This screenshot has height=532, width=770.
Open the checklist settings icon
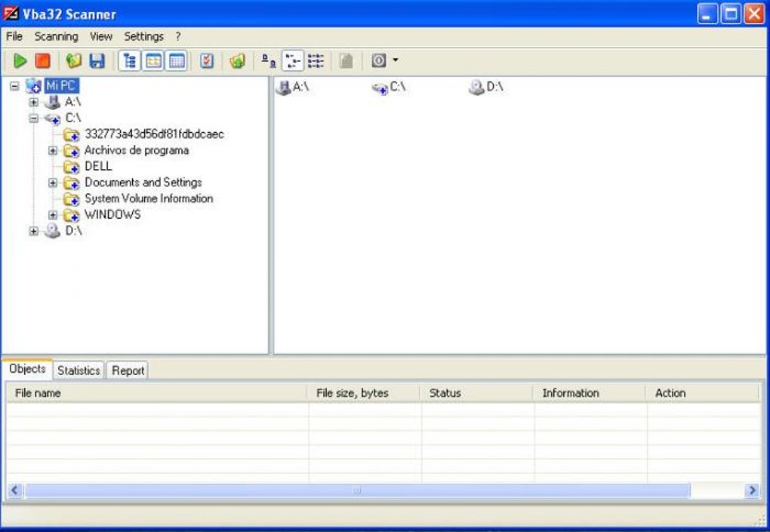click(207, 61)
